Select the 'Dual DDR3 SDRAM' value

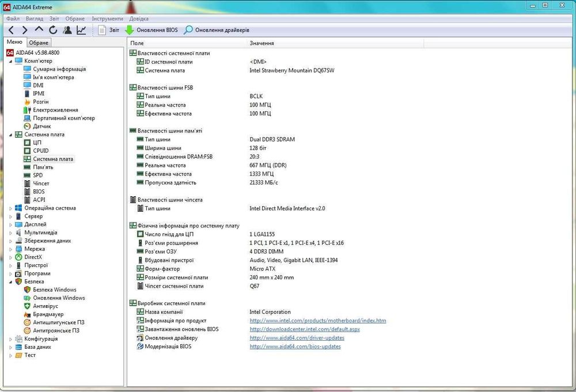coord(272,139)
